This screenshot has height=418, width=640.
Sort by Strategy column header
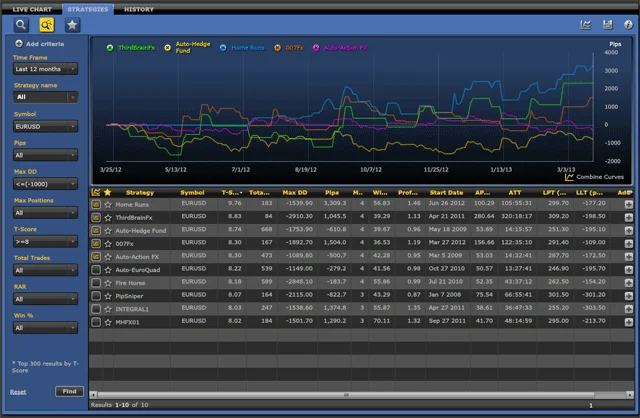(x=140, y=193)
